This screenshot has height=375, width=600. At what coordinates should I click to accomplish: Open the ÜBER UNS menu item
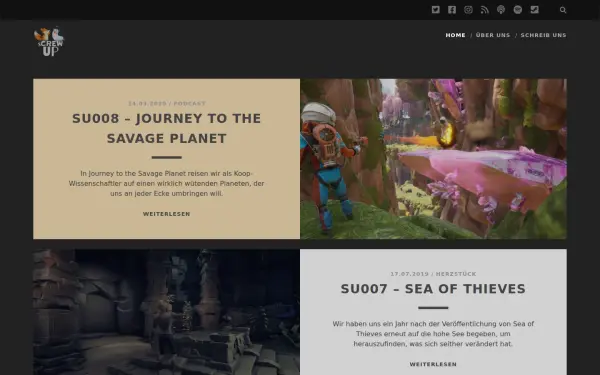point(493,35)
